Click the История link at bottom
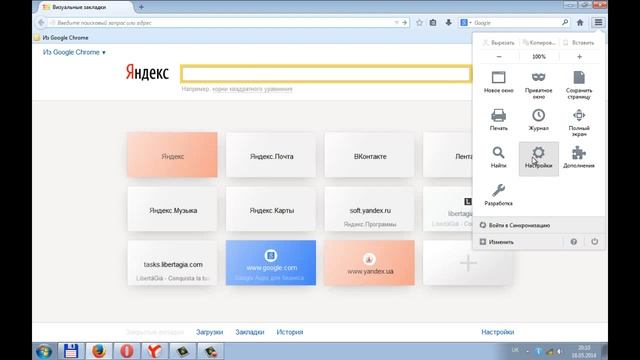Image resolution: width=640 pixels, height=360 pixels. (290, 332)
